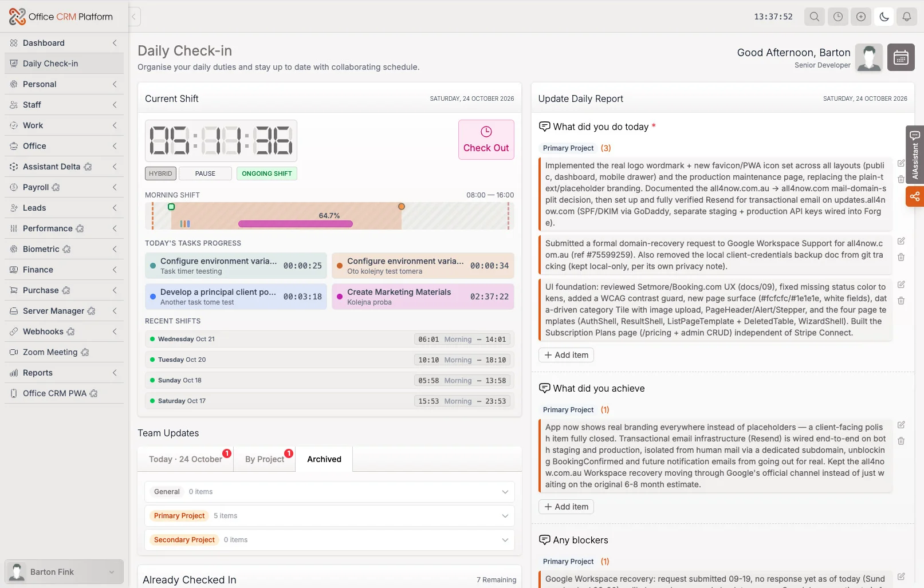The image size is (924, 588).
Task: Open calendar icon next to user avatar
Action: [x=901, y=57]
